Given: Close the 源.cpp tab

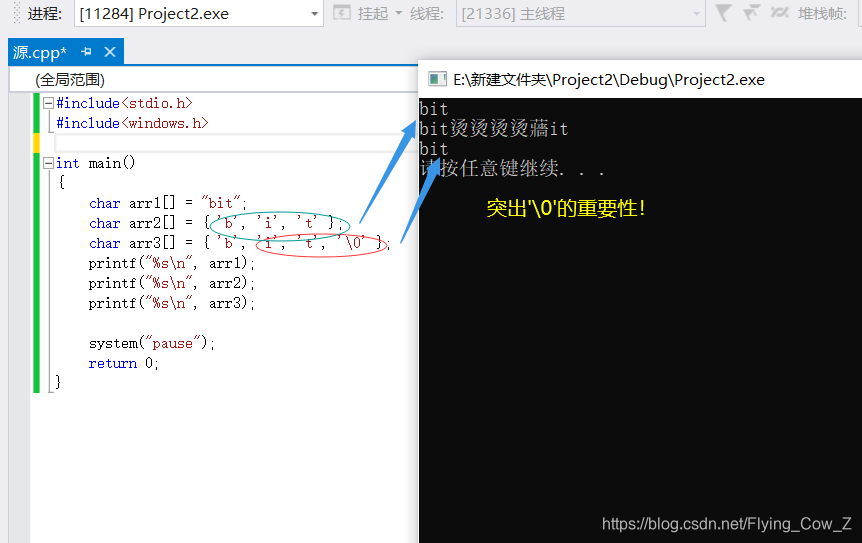Looking at the screenshot, I should pos(110,52).
